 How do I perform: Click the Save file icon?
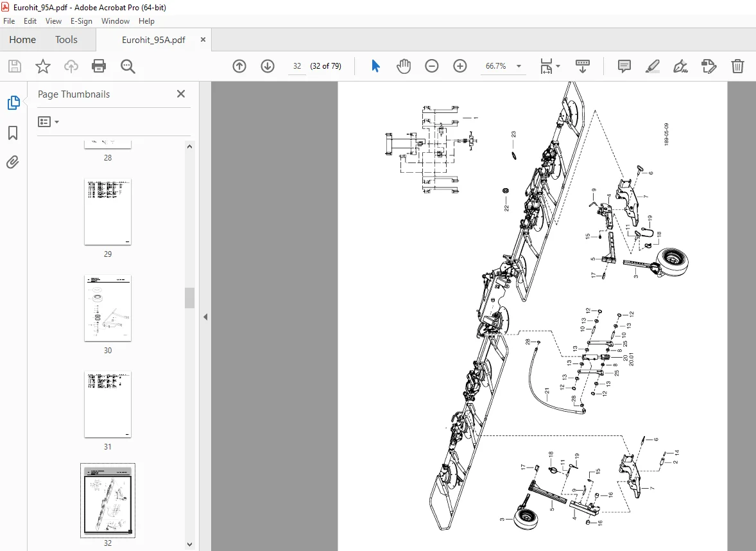pos(15,66)
